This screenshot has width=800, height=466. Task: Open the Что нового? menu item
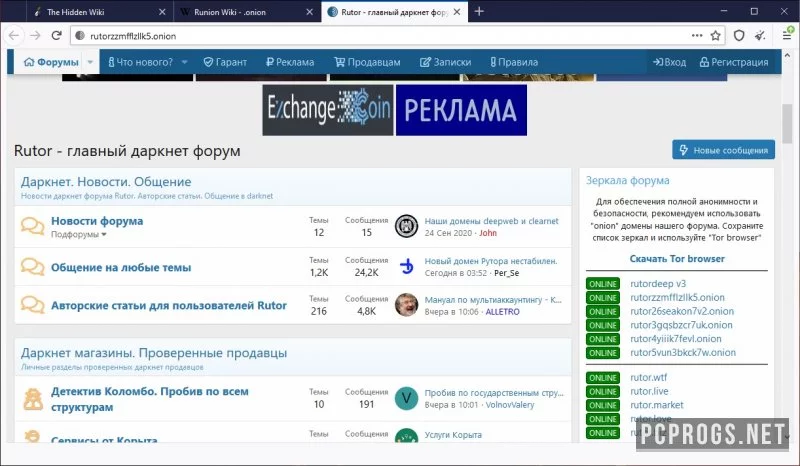click(141, 62)
